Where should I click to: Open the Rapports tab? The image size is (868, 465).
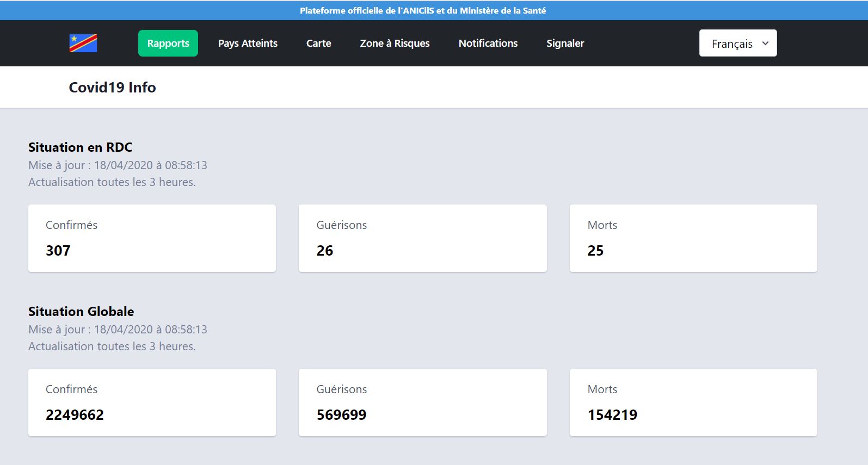[168, 44]
